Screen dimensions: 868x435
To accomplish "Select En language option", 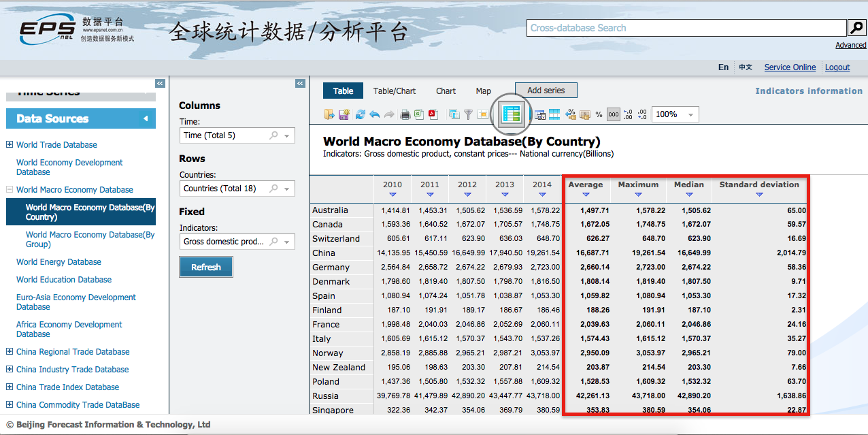I will 723,67.
